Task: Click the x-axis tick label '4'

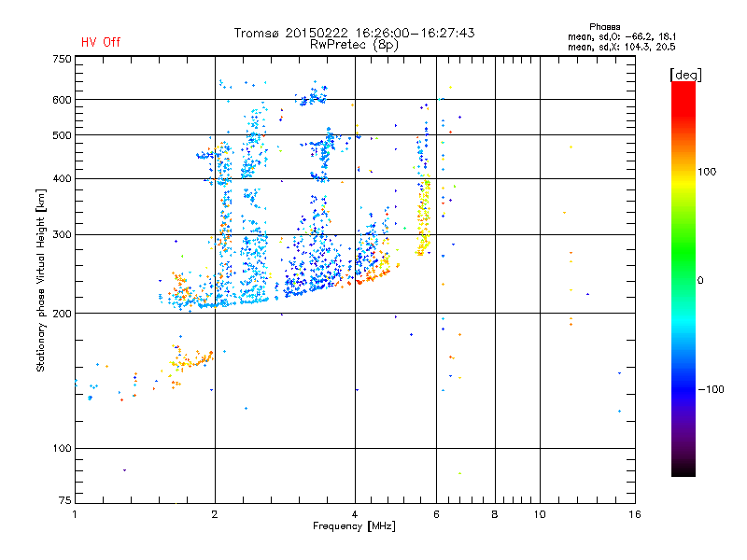Action: tap(355, 514)
